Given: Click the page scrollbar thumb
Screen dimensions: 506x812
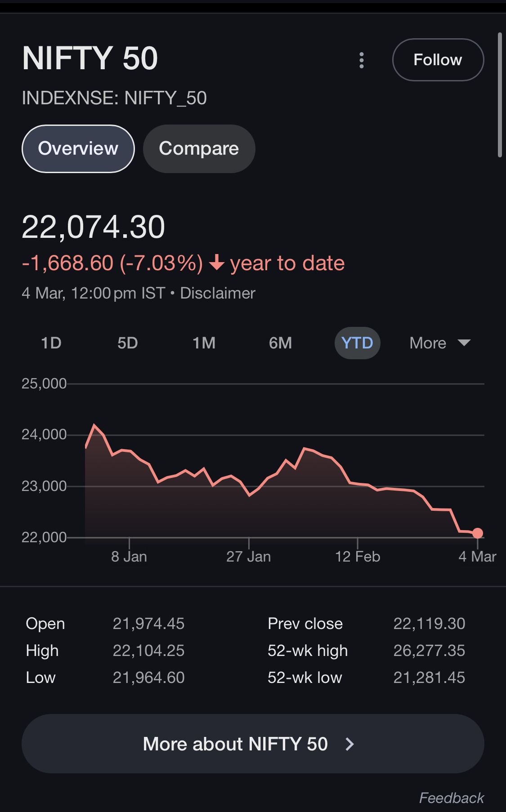Looking at the screenshot, I should tap(500, 94).
